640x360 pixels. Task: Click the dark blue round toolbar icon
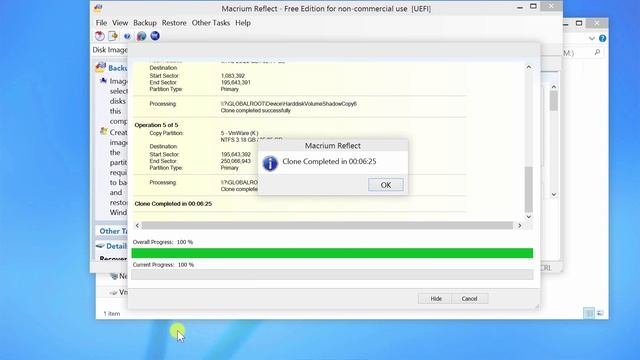pos(155,36)
